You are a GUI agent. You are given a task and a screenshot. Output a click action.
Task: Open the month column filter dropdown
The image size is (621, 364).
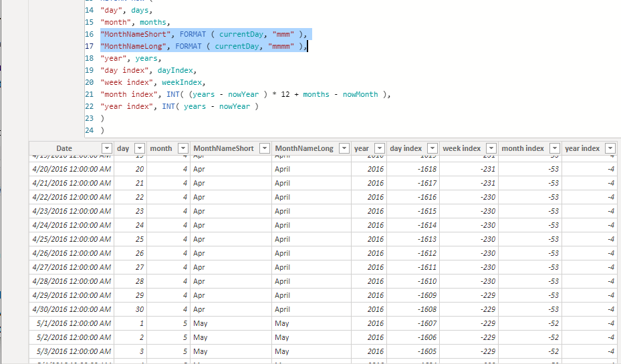pos(182,148)
